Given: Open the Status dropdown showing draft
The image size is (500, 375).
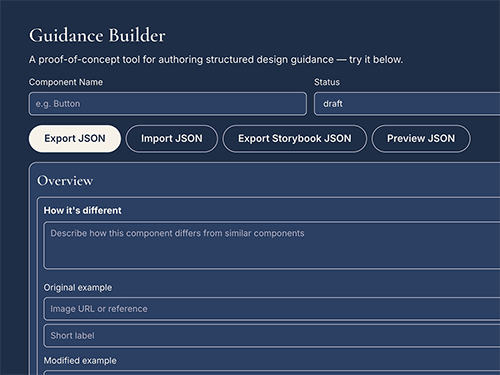Looking at the screenshot, I should [x=407, y=104].
